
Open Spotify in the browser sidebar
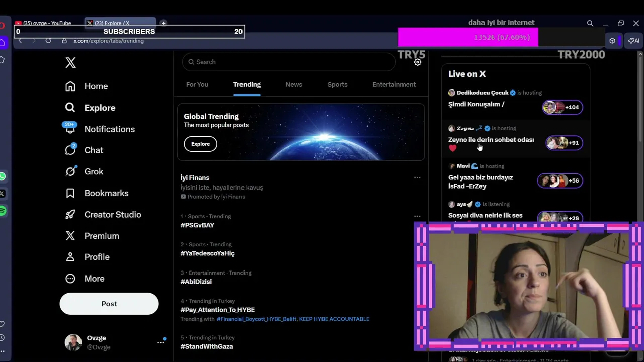(3, 211)
